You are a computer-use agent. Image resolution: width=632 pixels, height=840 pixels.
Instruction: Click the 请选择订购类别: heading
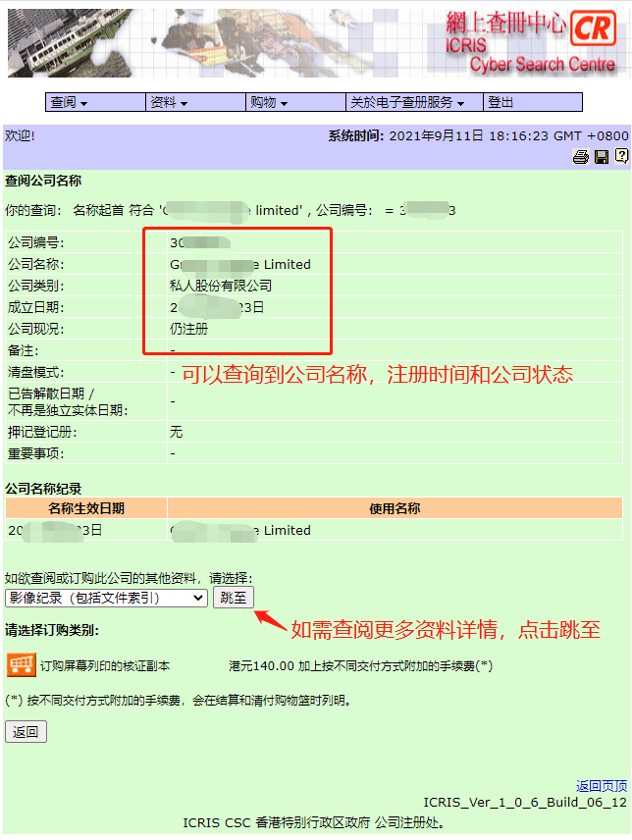52,630
